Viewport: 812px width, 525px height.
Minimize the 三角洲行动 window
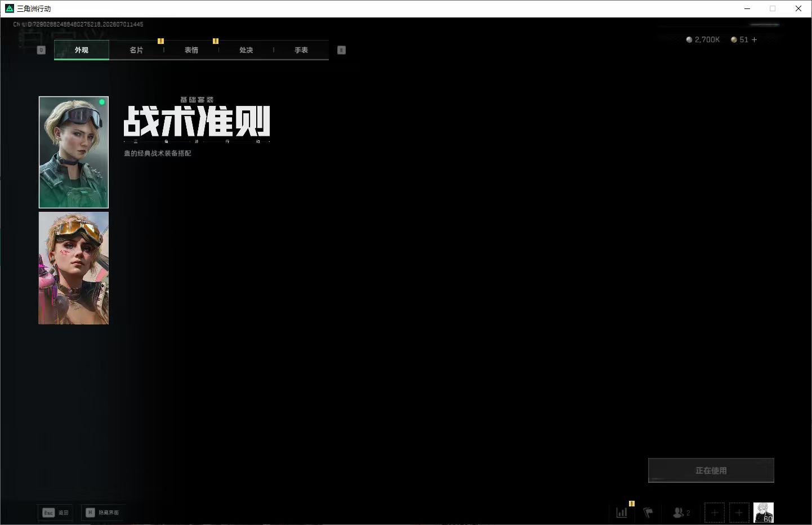(747, 8)
